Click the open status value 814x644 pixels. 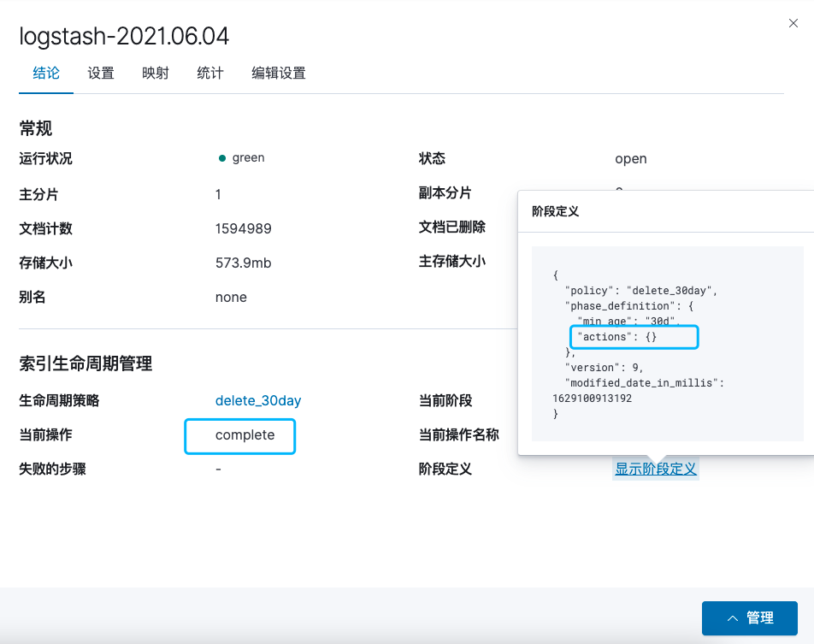coord(631,159)
